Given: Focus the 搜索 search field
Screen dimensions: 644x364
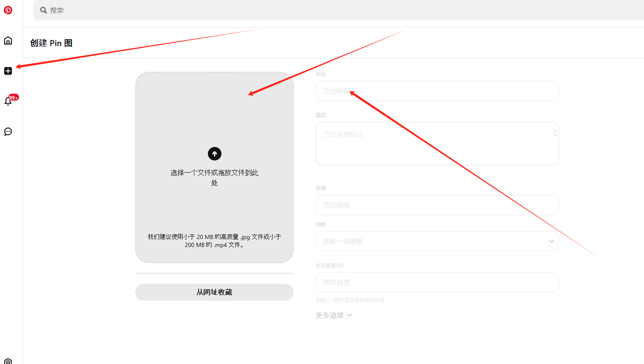Looking at the screenshot, I should click(x=339, y=10).
